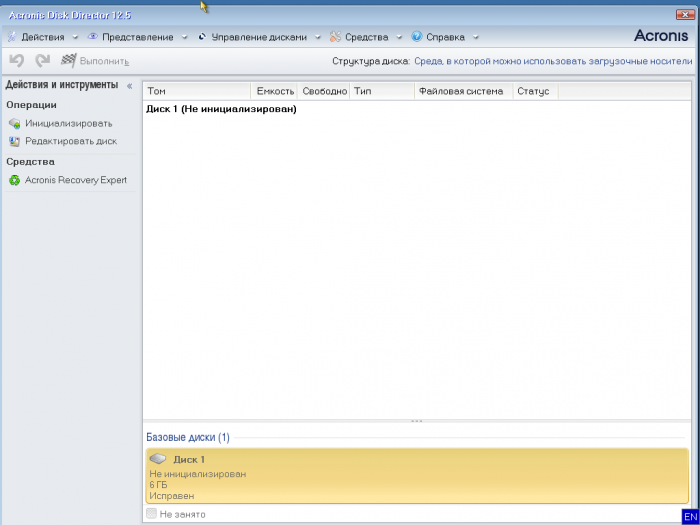
Task: Expand the Средства dropdown arrow
Action: tap(398, 38)
